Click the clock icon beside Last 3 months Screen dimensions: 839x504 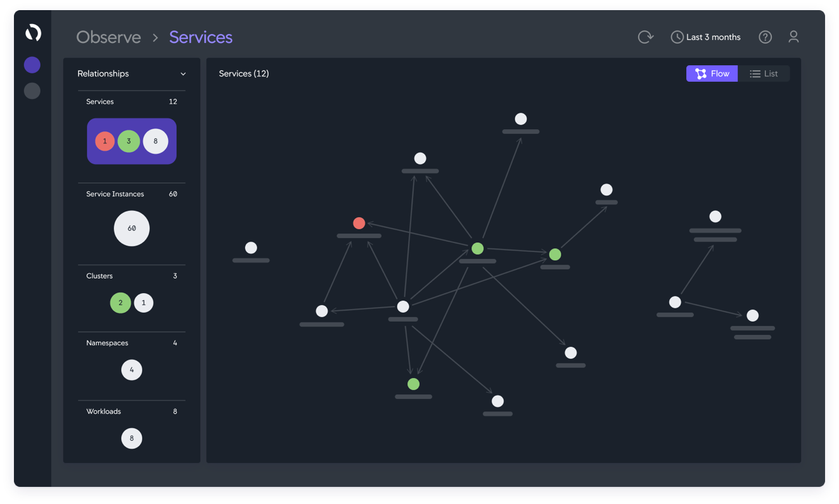[677, 37]
